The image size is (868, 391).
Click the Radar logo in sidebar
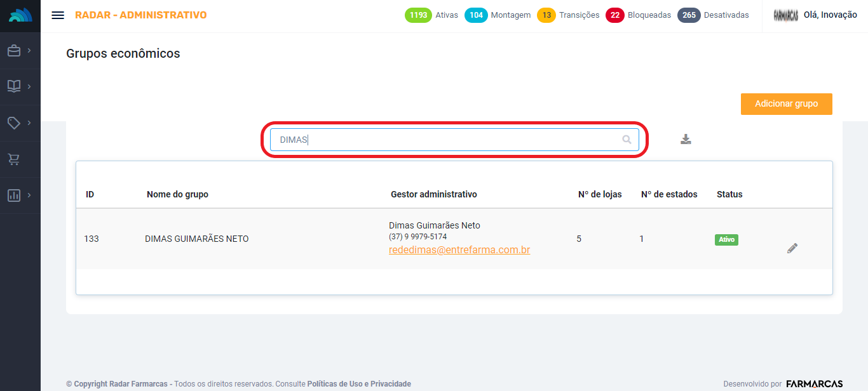[20, 16]
